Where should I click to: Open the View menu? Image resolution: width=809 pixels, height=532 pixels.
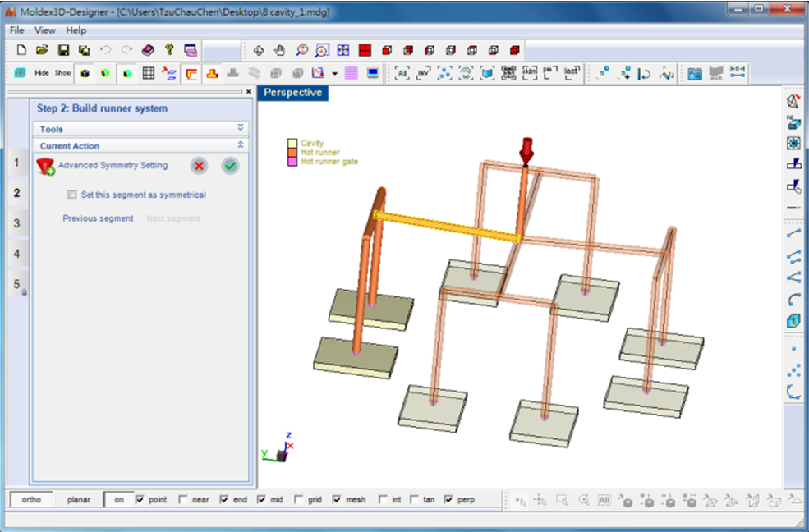45,30
